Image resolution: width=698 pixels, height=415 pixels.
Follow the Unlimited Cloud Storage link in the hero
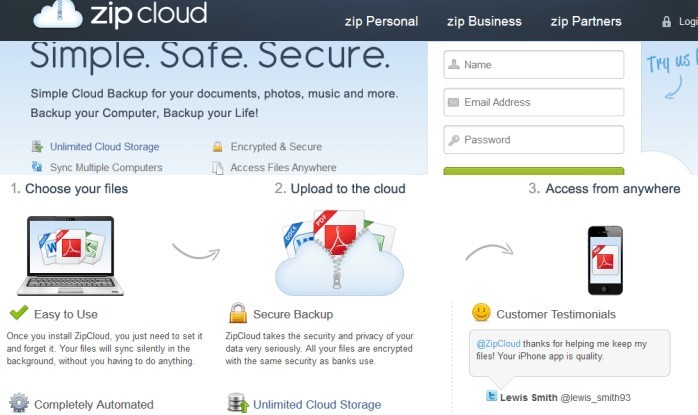[x=104, y=146]
